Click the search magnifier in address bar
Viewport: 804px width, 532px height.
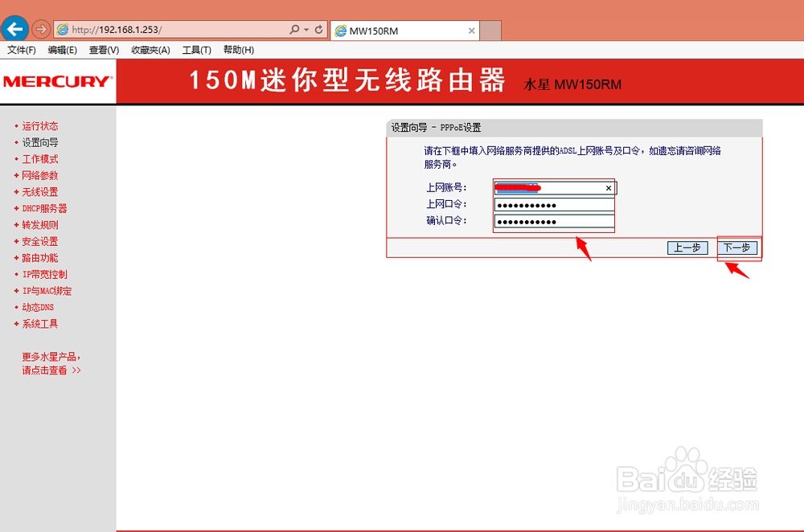(294, 29)
